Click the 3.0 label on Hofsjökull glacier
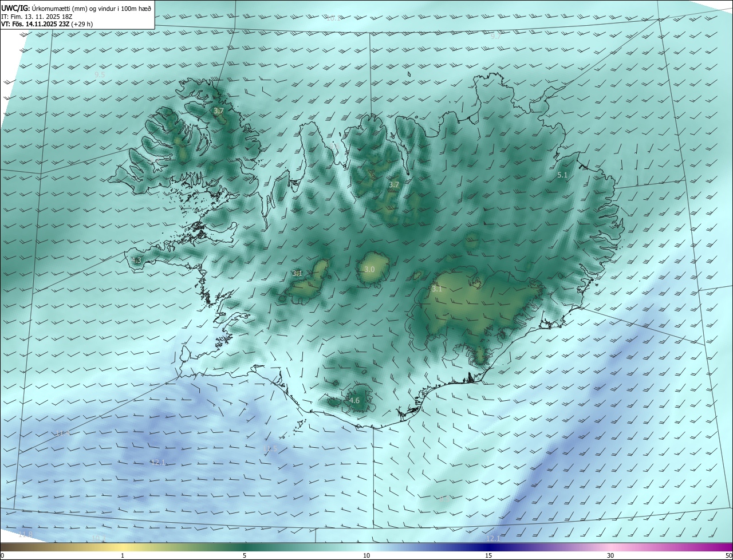Screen dimensions: 733x560 coord(369,269)
